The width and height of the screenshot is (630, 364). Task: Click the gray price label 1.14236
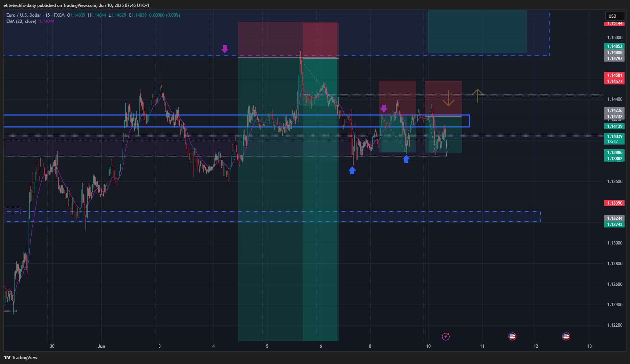pyautogui.click(x=614, y=110)
